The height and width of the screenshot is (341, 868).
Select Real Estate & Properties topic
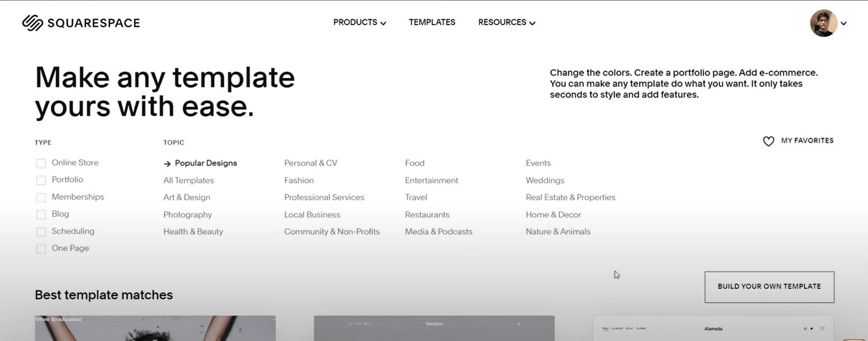[571, 197]
